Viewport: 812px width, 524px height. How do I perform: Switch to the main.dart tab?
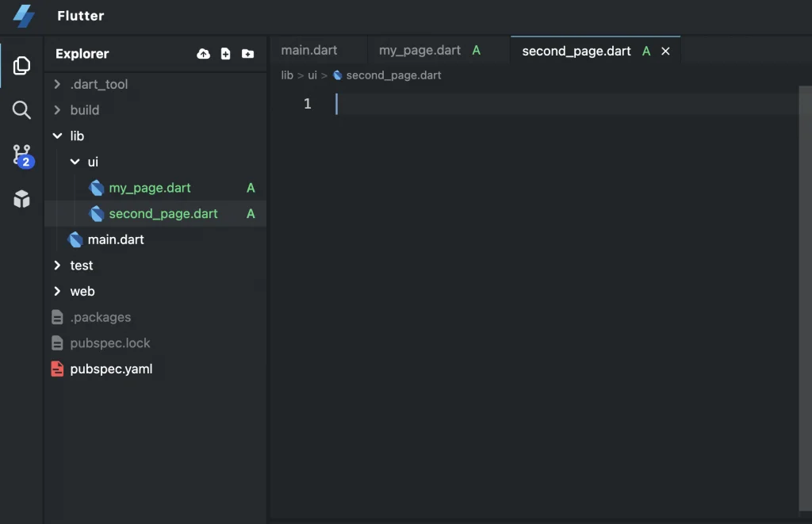[309, 50]
